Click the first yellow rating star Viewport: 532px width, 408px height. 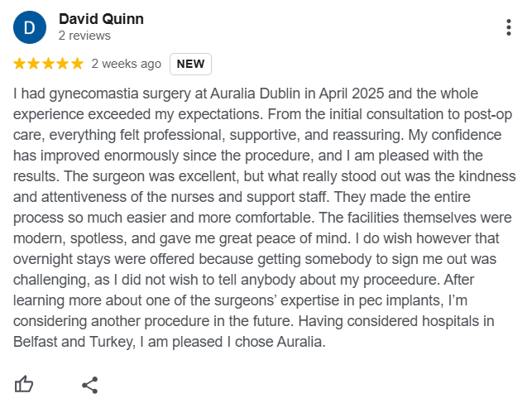click(21, 64)
